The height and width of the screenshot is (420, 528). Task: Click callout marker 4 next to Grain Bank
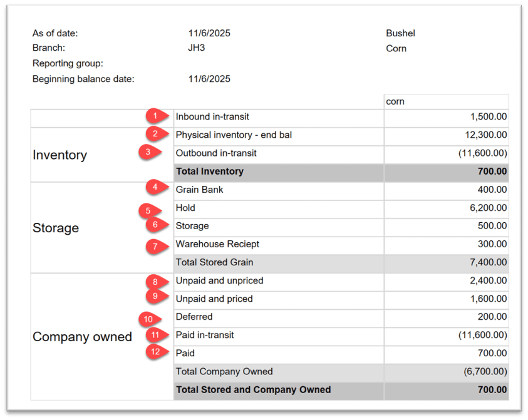coord(156,187)
